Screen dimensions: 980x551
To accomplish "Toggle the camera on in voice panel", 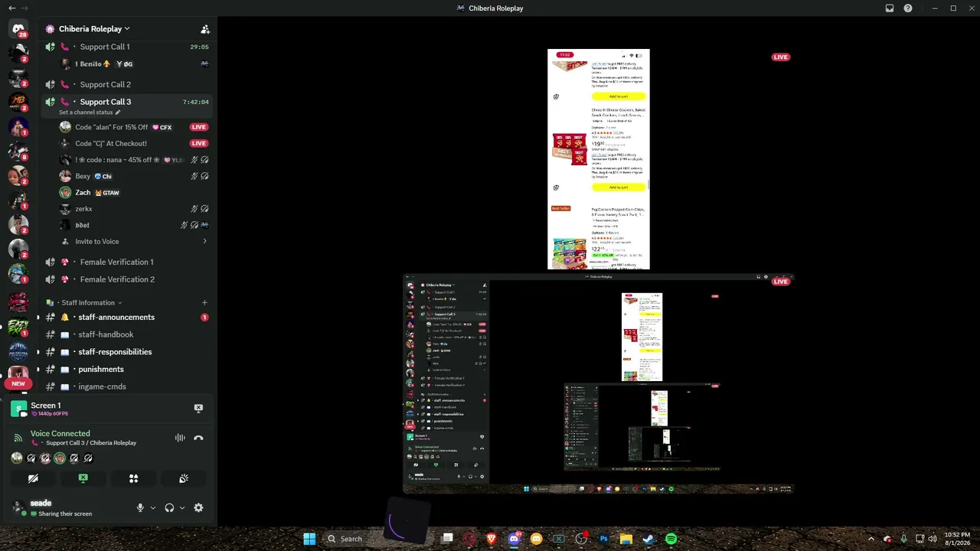I will (x=33, y=478).
